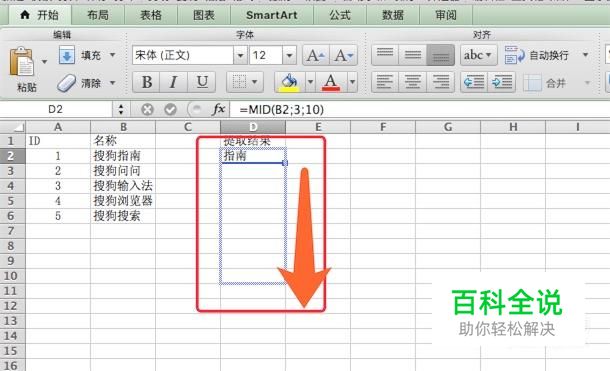Click the Name Box showing D2
The image size is (610, 371).
point(56,109)
